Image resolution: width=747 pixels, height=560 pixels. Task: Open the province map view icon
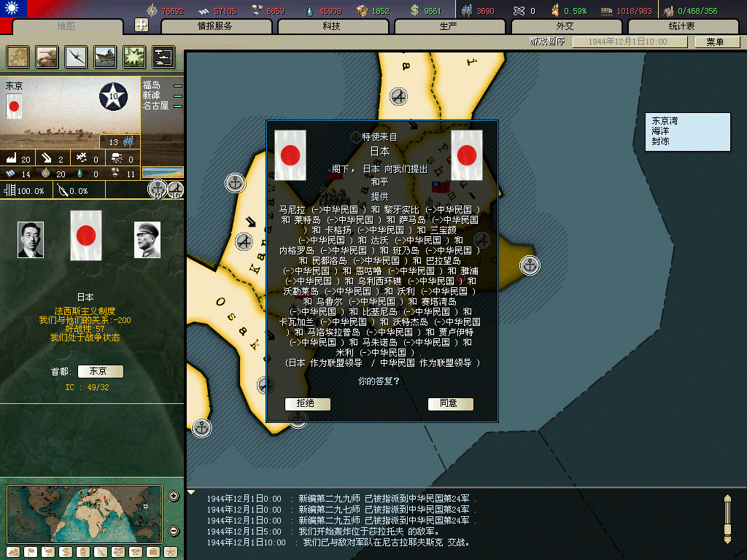pos(18,57)
